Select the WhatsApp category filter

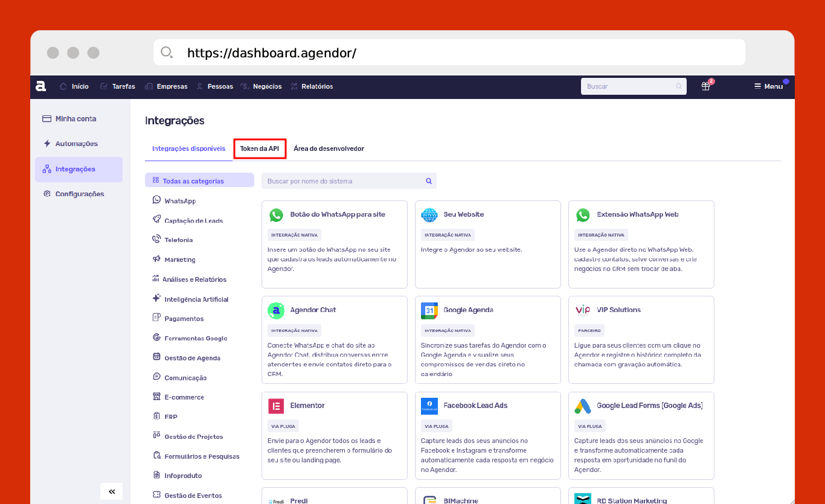coord(179,201)
